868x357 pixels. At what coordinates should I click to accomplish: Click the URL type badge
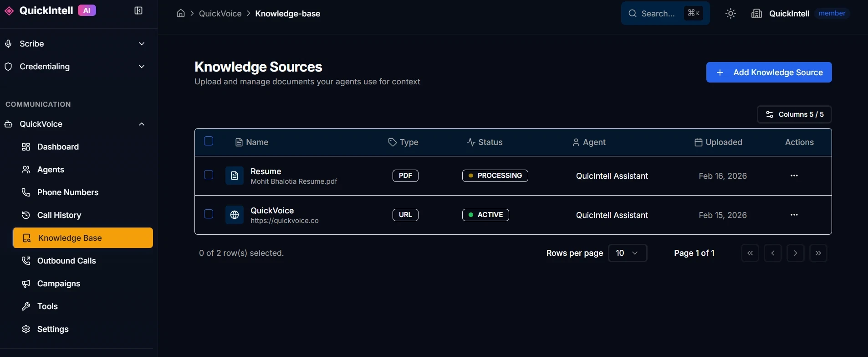pos(405,215)
